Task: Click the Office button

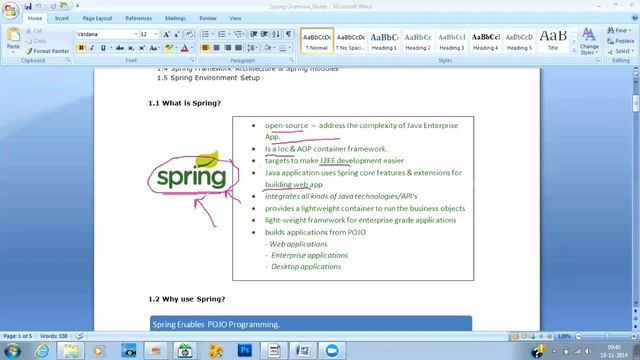Action: coord(10,10)
